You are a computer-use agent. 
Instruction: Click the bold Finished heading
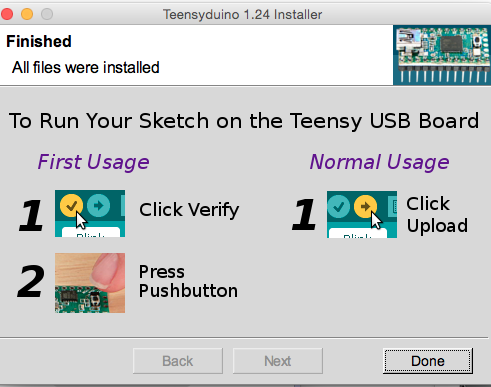pyautogui.click(x=39, y=42)
